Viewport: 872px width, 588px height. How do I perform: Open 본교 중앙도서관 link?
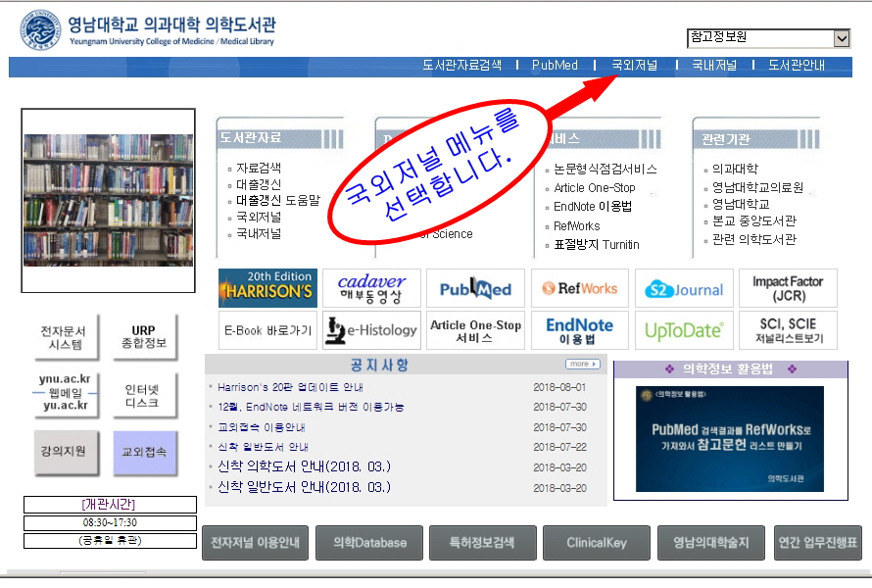pos(754,220)
